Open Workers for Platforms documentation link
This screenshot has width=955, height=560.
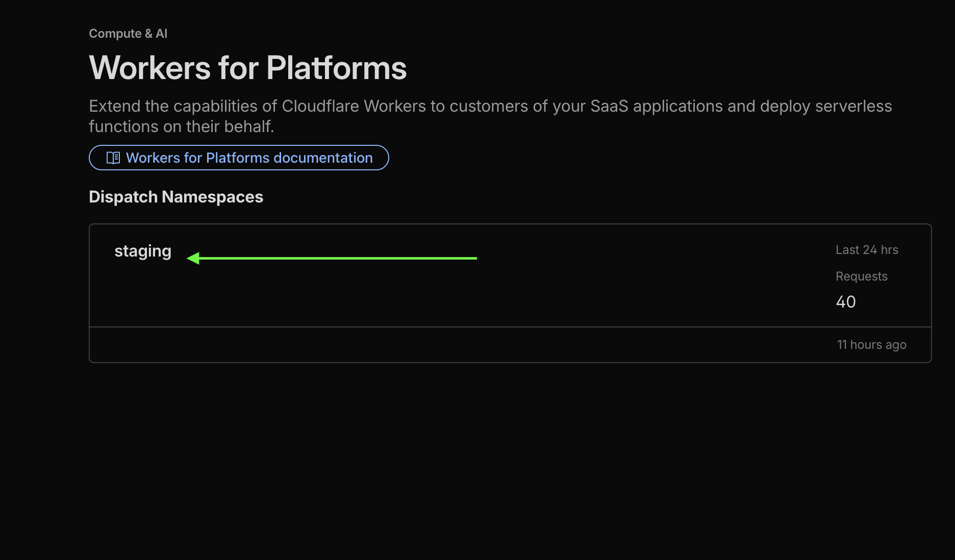tap(239, 158)
